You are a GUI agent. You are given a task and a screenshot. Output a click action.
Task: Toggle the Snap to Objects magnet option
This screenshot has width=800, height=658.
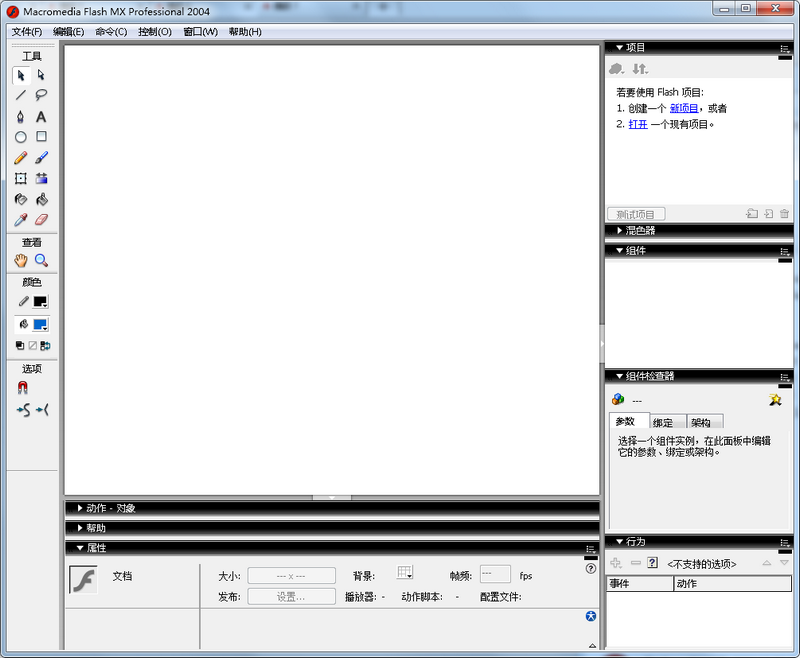pyautogui.click(x=22, y=387)
